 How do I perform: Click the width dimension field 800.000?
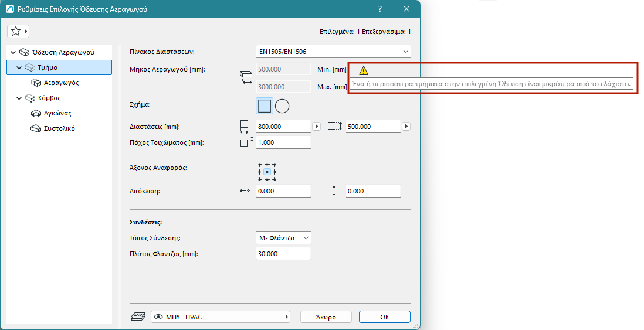(x=283, y=127)
